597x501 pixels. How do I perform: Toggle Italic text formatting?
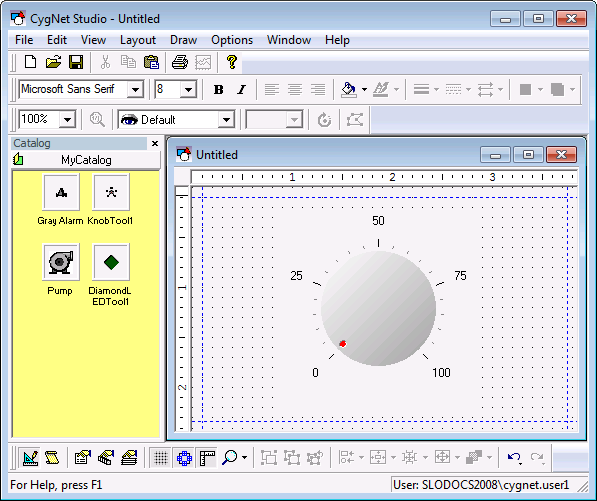point(241,89)
